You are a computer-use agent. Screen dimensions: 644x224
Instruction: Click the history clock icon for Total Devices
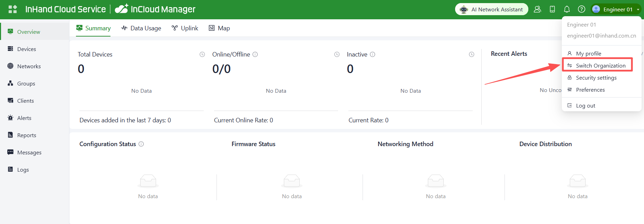[x=202, y=54]
